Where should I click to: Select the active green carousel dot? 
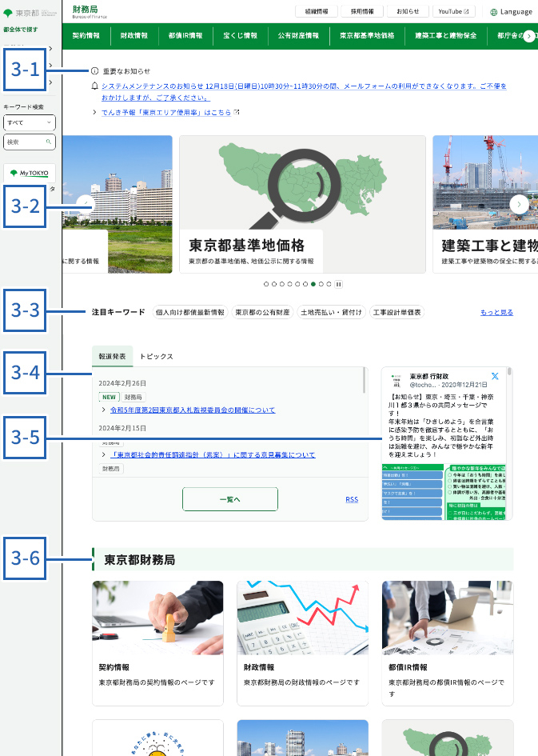tap(313, 284)
